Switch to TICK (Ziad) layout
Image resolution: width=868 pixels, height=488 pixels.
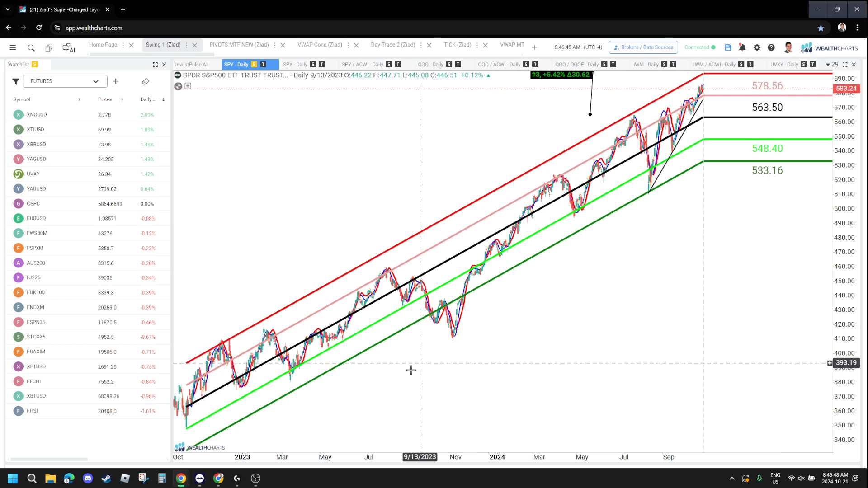pos(458,45)
